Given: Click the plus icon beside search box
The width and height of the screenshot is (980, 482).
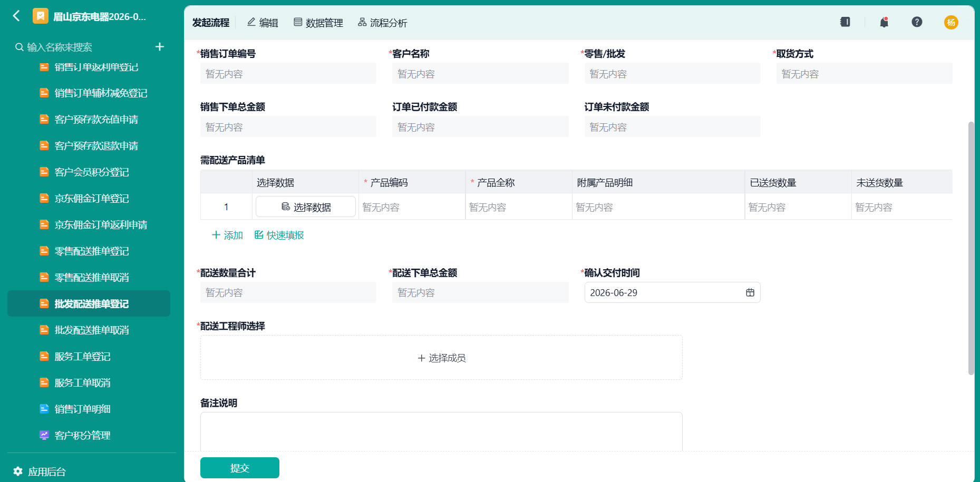Looking at the screenshot, I should (x=160, y=47).
